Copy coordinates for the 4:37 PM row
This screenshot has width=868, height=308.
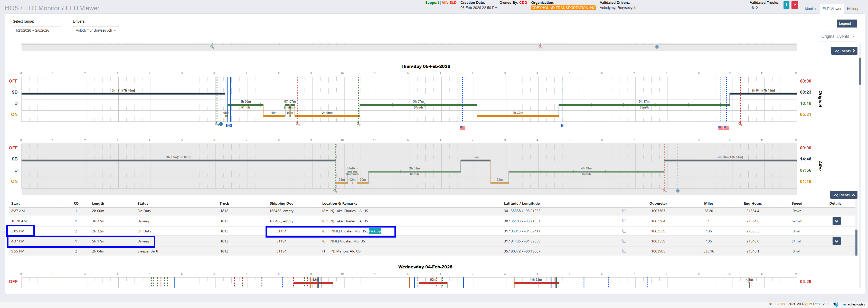coord(624,241)
